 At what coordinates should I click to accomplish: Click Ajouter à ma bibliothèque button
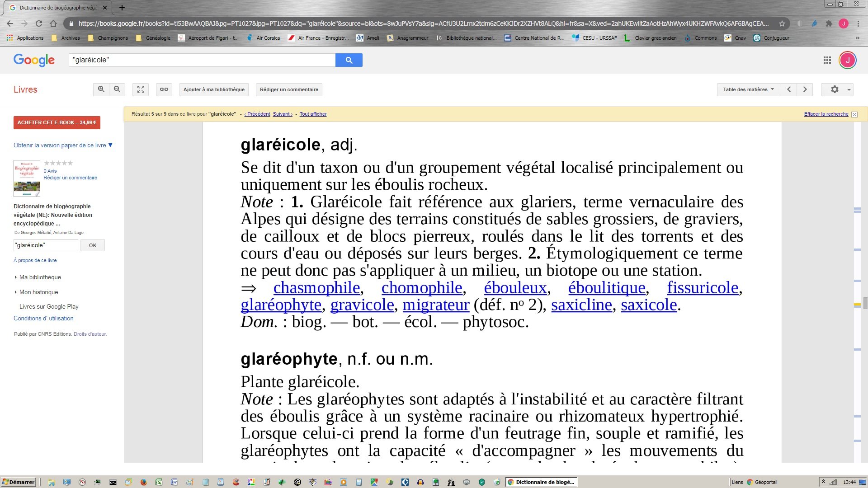coord(214,89)
